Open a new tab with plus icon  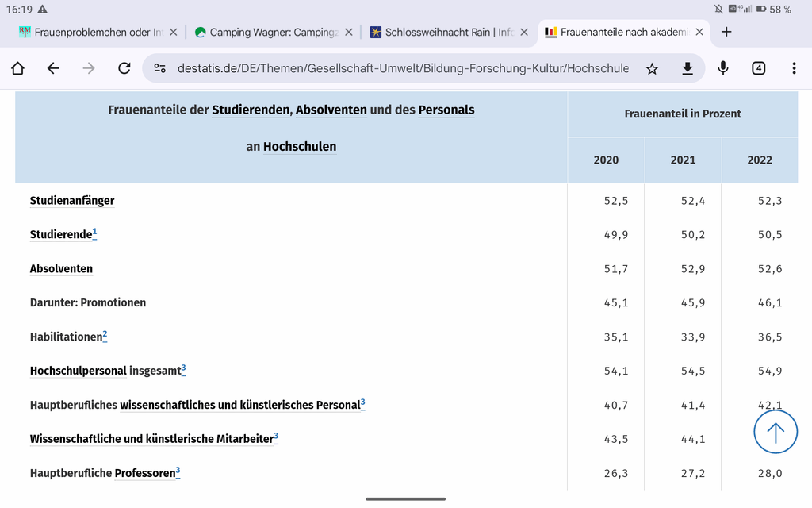(x=726, y=32)
